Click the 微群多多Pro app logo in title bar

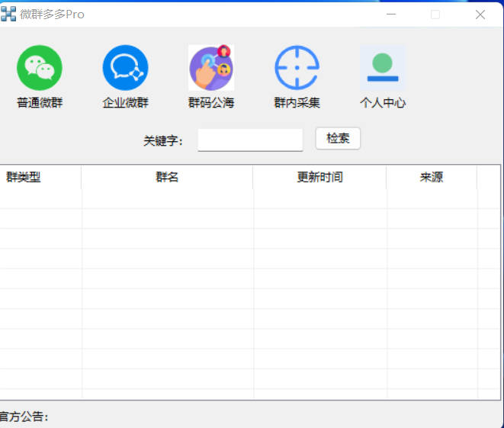[x=8, y=14]
